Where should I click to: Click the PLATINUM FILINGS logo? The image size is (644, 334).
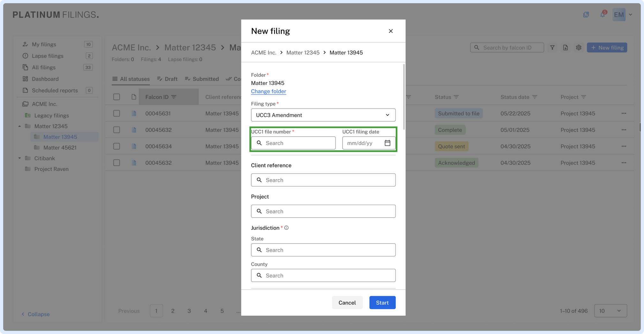pos(56,15)
